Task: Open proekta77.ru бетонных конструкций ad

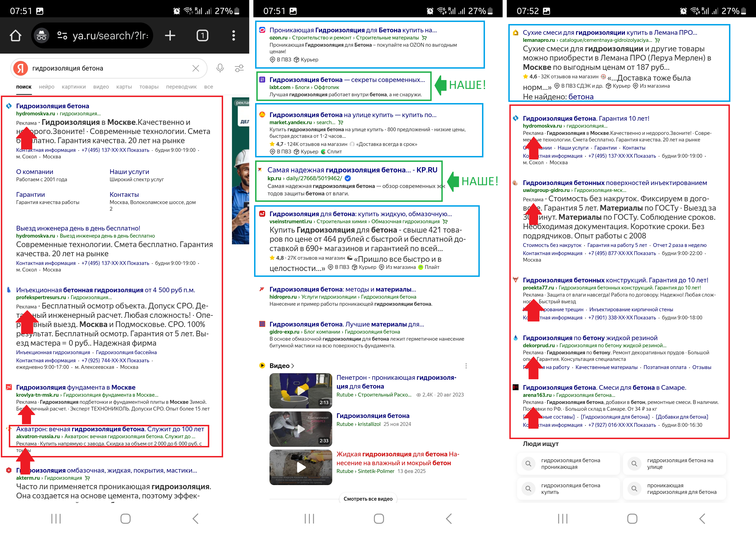Action: (615, 280)
